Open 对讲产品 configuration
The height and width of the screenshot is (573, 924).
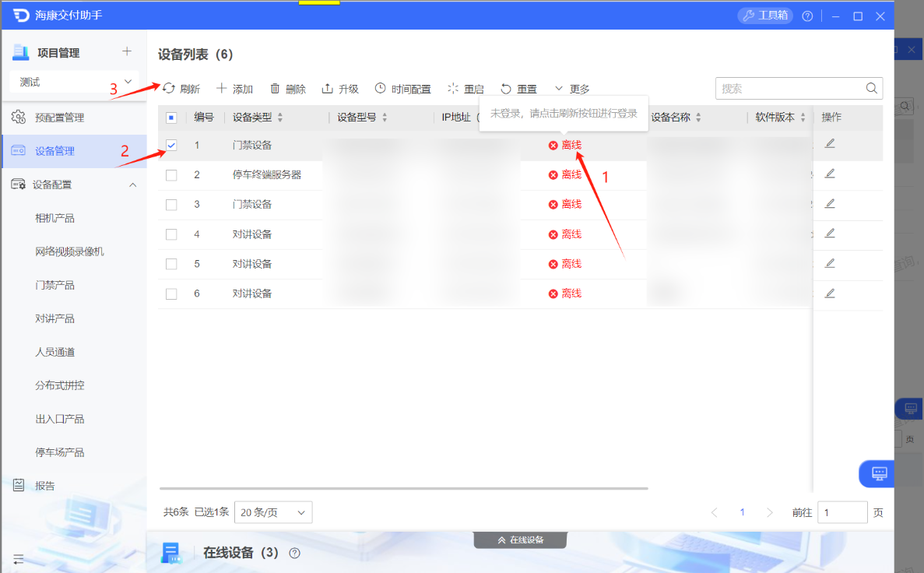[x=54, y=319]
